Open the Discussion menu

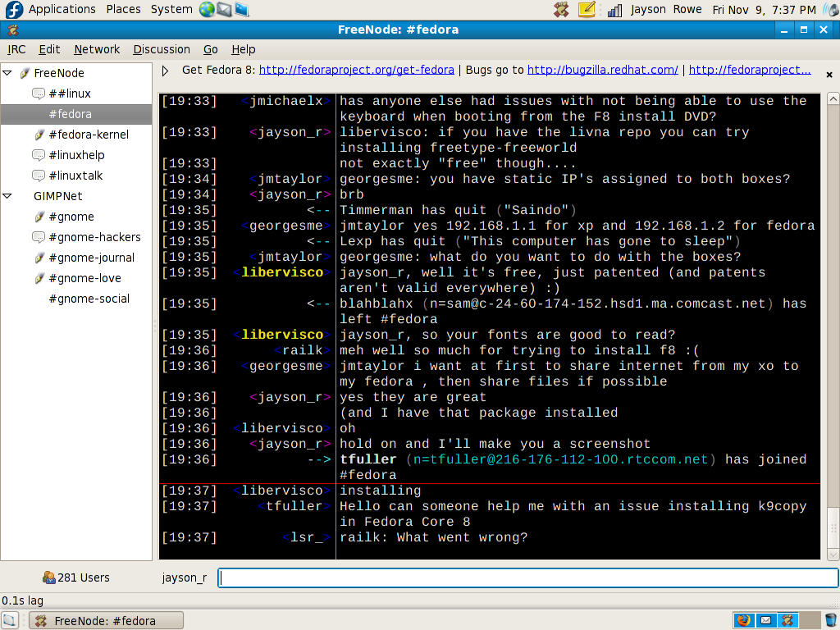coord(162,49)
